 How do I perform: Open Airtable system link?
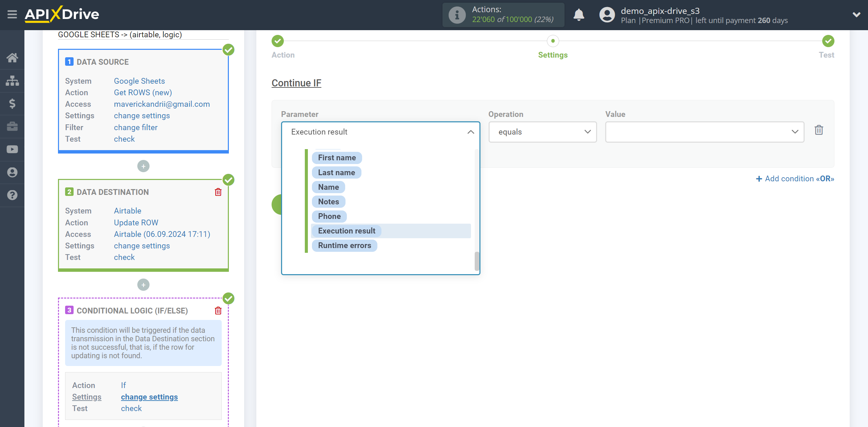(x=127, y=211)
